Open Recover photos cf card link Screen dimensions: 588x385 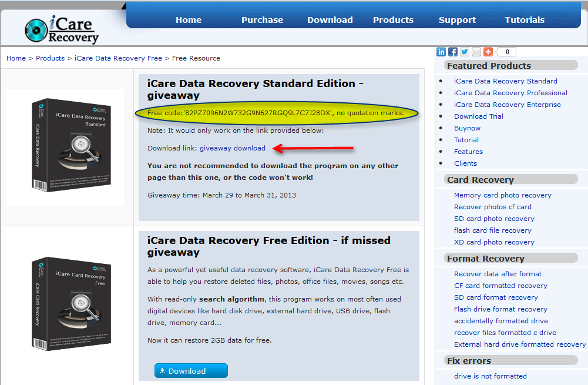(x=492, y=207)
